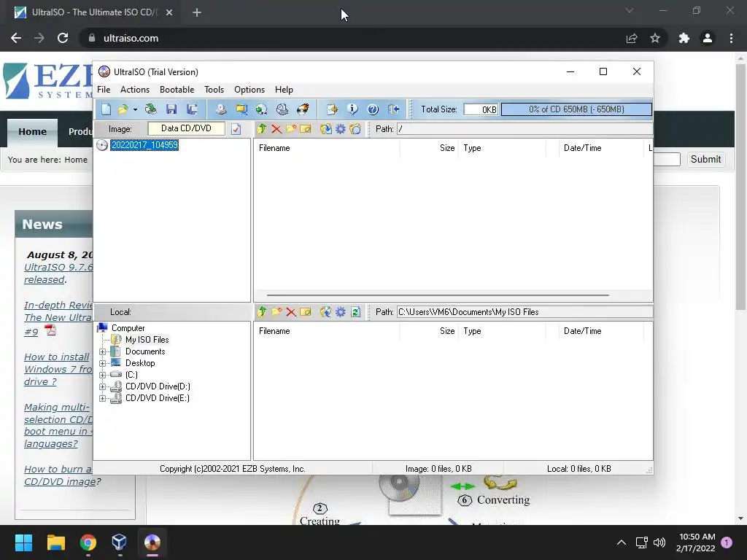This screenshot has width=747, height=560.
Task: Open the 'UltraISO 9.7.6 released' news link
Action: [58, 273]
